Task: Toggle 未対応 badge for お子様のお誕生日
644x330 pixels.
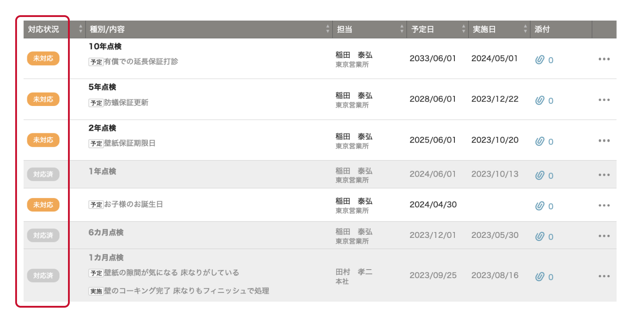Action: tap(43, 205)
